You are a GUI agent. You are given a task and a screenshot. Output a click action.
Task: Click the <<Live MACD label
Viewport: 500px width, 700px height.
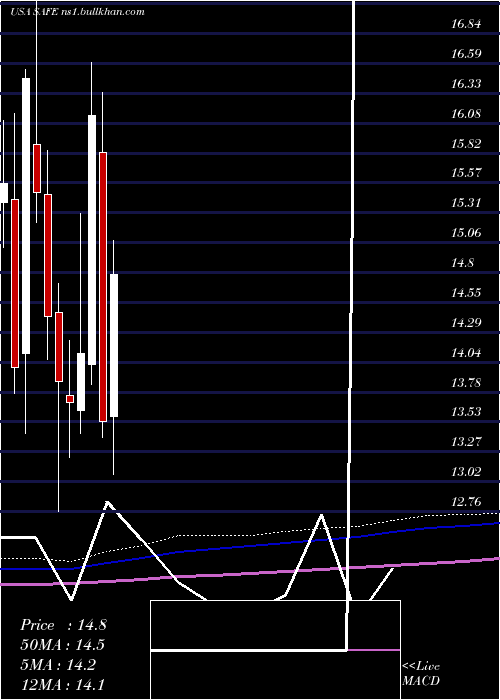pos(421,673)
